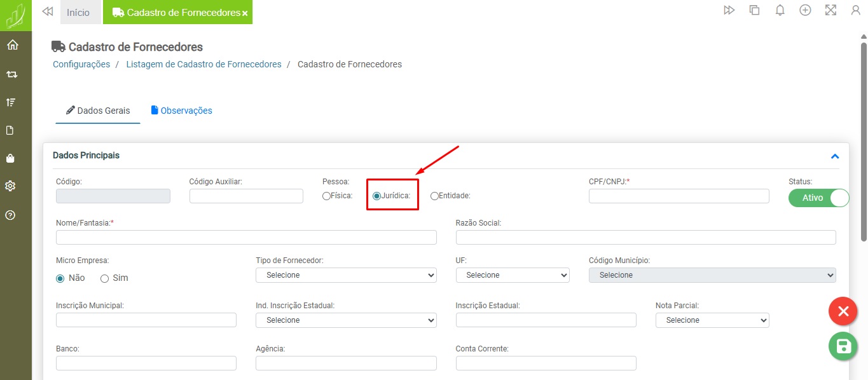Switch to the Observações tab
The height and width of the screenshot is (380, 868).
point(181,111)
